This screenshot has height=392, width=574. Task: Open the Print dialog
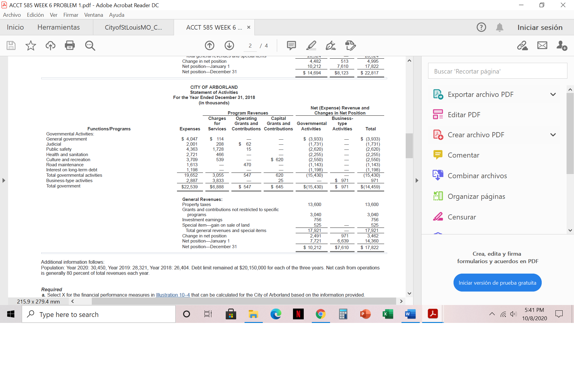(x=70, y=45)
